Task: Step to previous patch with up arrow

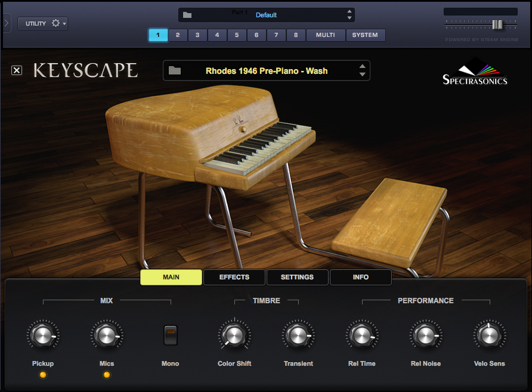Action: point(363,66)
